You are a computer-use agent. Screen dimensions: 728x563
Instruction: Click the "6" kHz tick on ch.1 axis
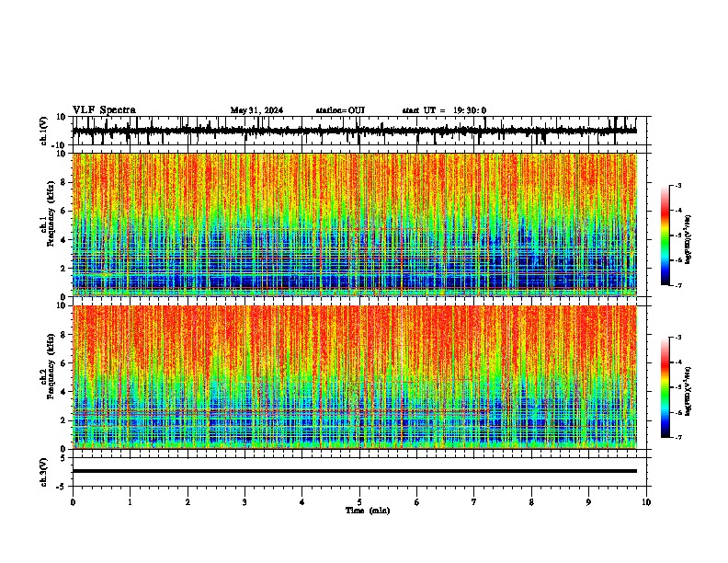[x=63, y=212]
